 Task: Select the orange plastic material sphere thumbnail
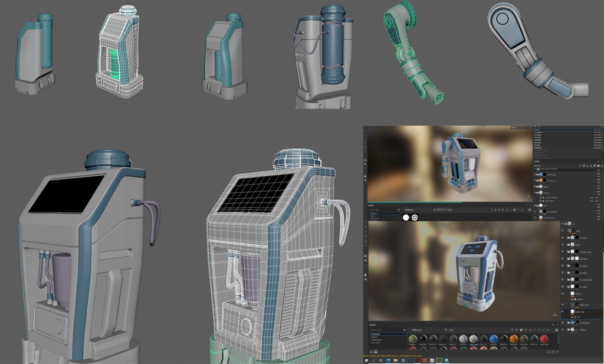tap(513, 339)
